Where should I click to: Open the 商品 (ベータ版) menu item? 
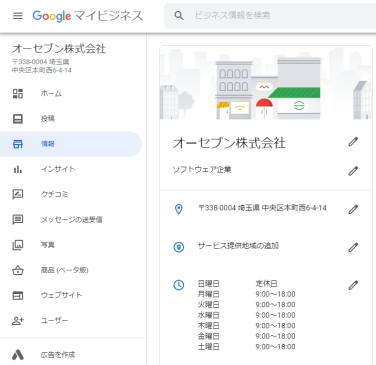(x=71, y=270)
